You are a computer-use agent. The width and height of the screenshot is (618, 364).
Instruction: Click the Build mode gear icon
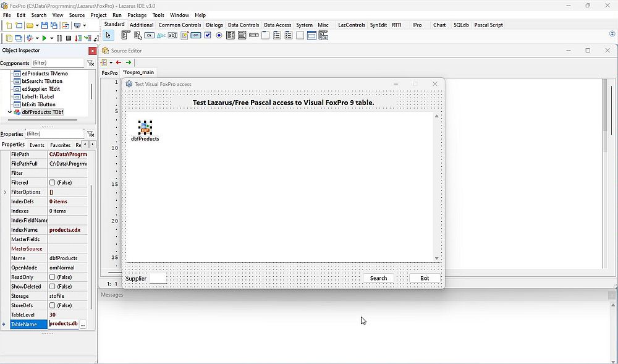pyautogui.click(x=30, y=38)
